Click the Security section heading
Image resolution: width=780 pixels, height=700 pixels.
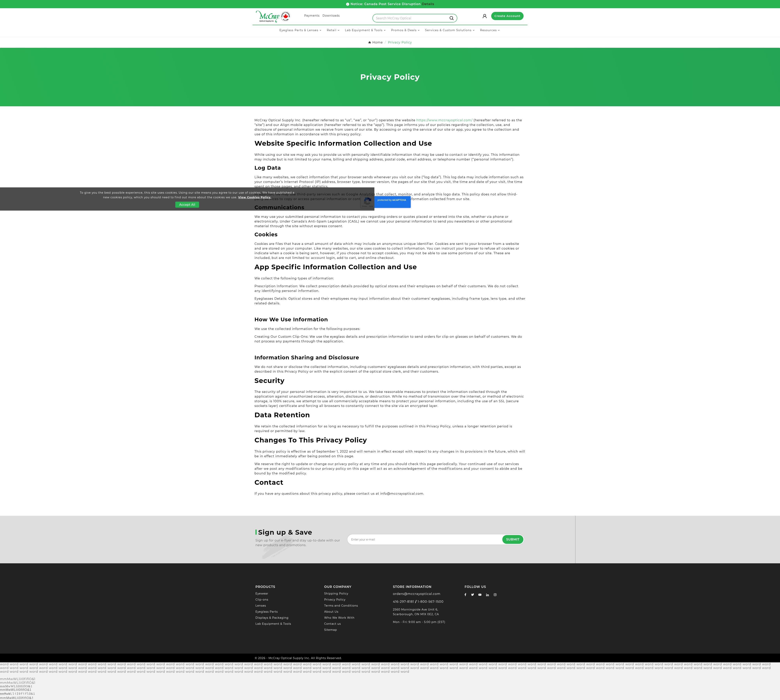click(x=269, y=381)
